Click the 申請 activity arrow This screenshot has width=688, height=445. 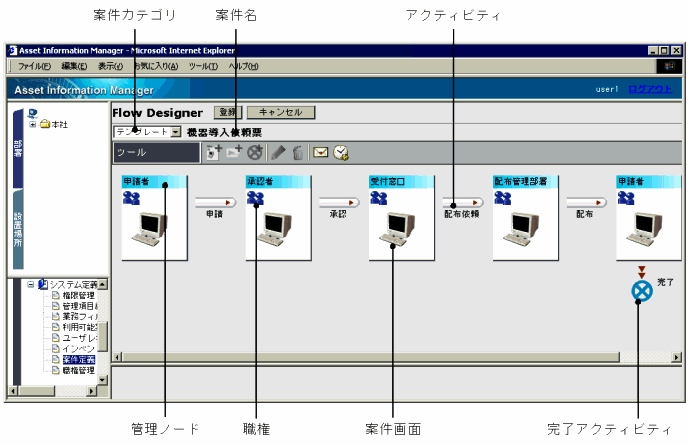coord(215,202)
